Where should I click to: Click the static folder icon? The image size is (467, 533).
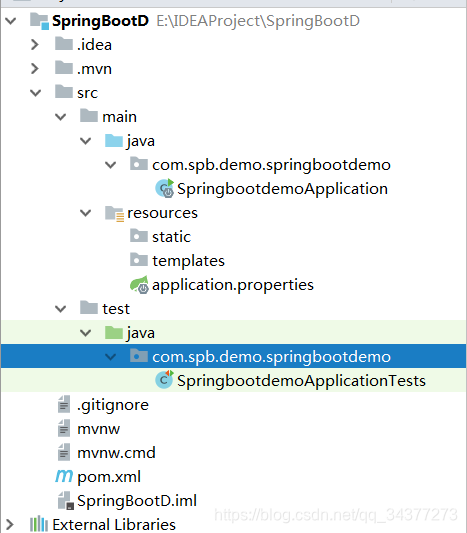coord(139,236)
